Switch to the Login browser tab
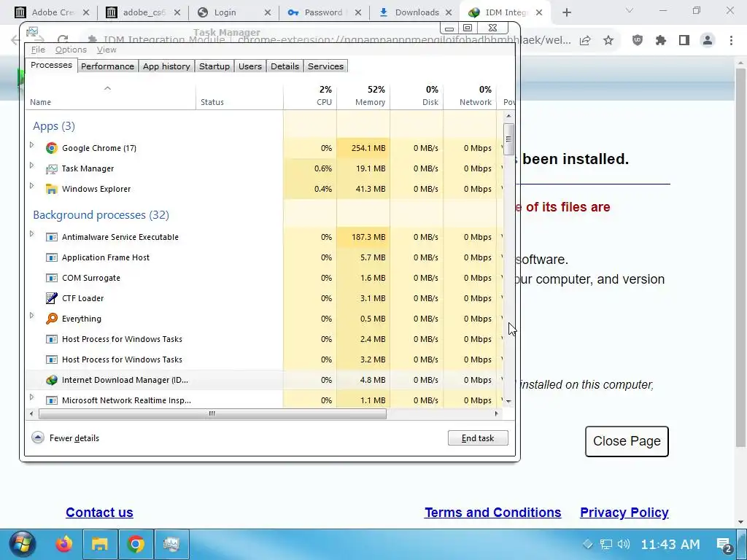747x560 pixels. coord(234,12)
